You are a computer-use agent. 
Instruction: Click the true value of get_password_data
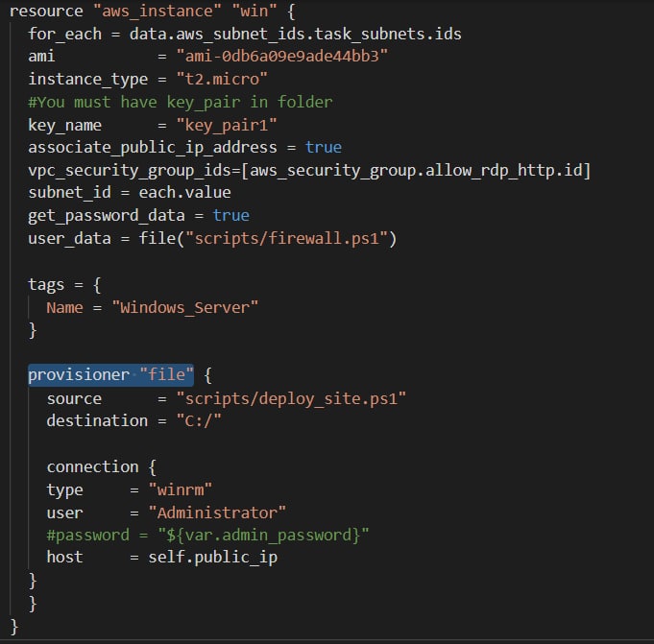pos(230,216)
